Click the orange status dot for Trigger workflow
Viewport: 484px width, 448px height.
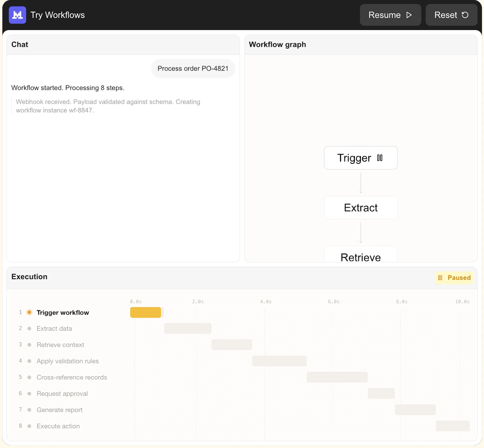(29, 312)
